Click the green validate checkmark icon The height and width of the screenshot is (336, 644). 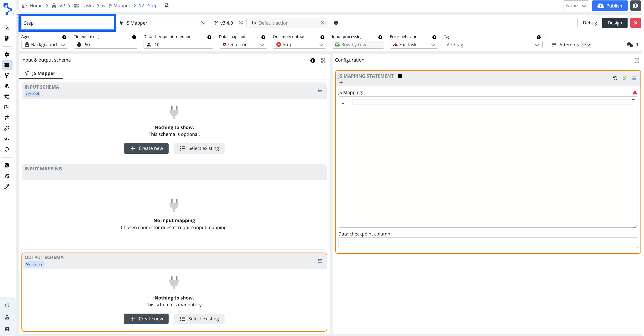click(x=624, y=78)
